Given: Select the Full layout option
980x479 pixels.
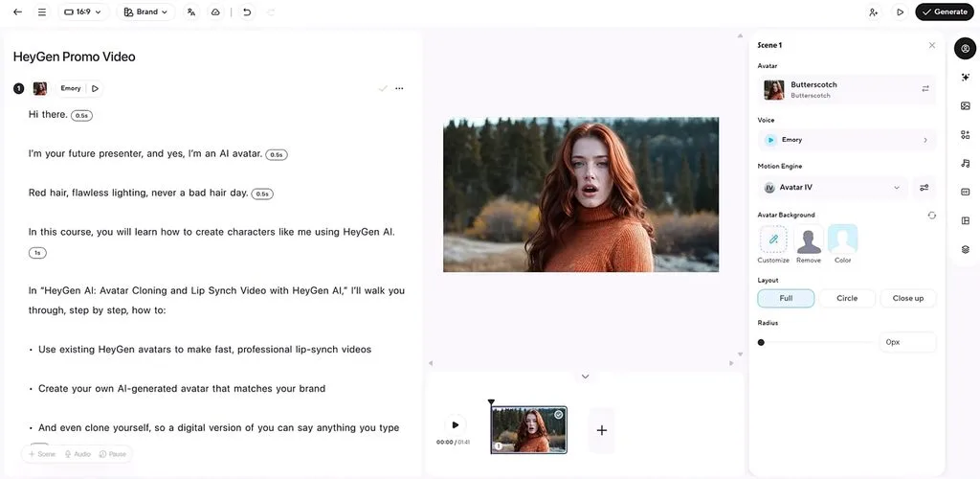Looking at the screenshot, I should click(x=786, y=298).
